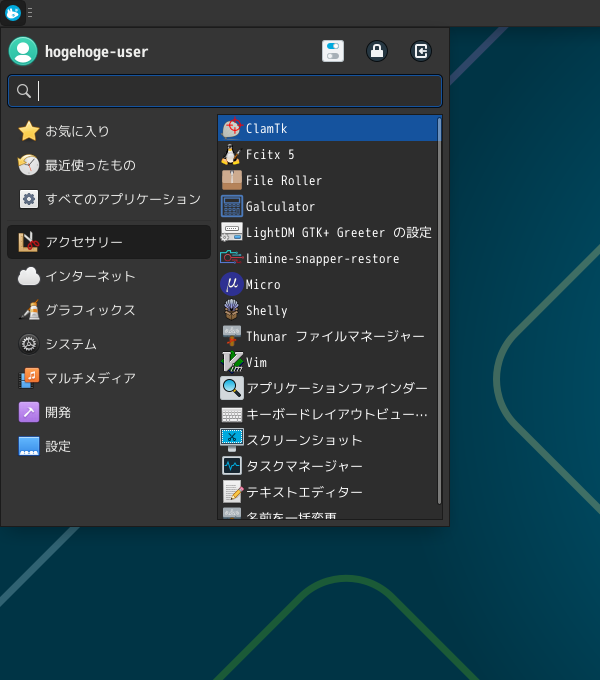Launch Galculator calculator app
The width and height of the screenshot is (600, 680).
pos(280,207)
